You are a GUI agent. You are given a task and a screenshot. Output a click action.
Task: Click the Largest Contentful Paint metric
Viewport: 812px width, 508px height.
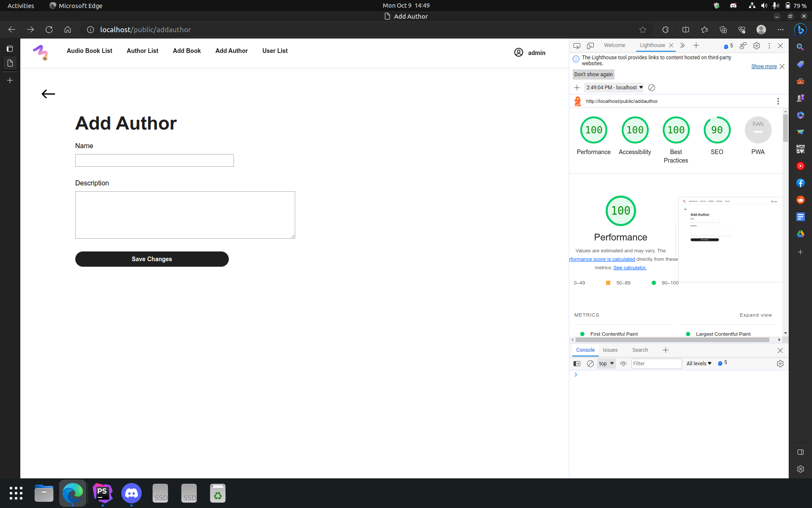[x=723, y=334]
